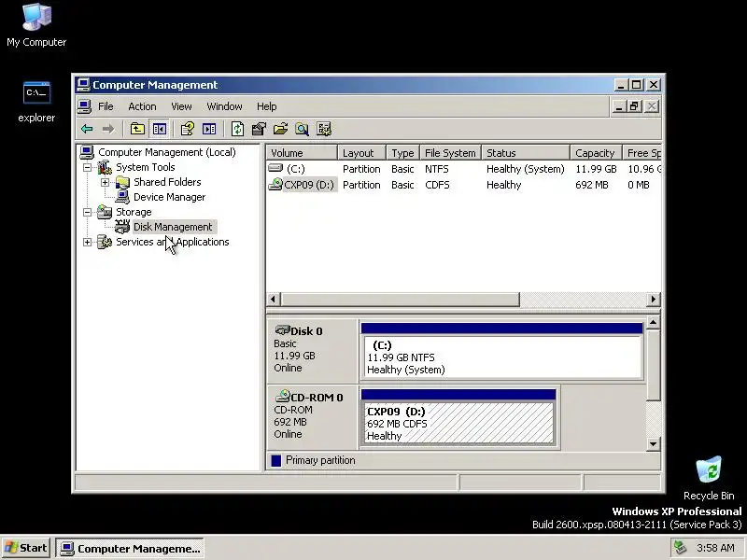Click the Recycle Bin desktop icon

[709, 478]
